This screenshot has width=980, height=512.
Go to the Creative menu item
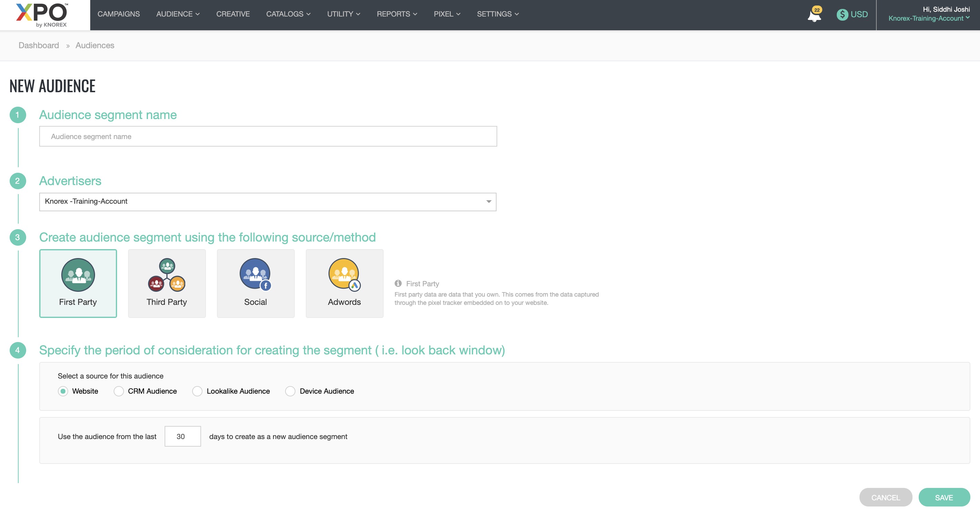coord(233,14)
